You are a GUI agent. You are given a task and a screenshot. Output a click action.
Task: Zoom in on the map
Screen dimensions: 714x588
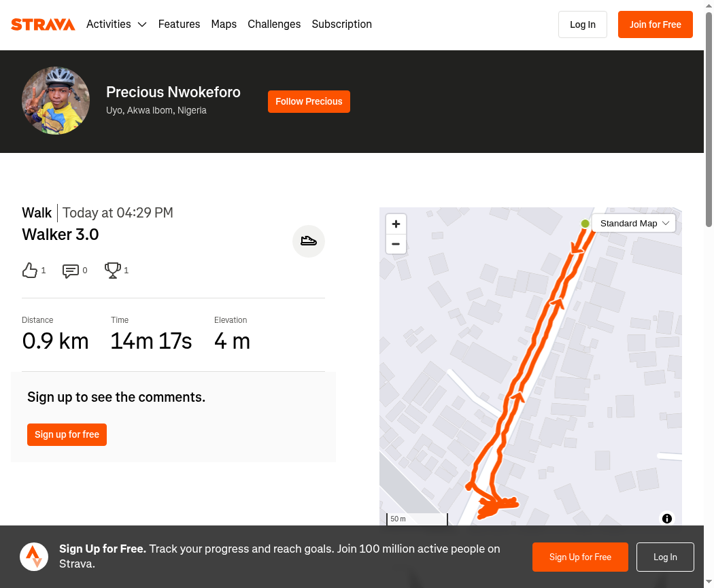click(396, 224)
